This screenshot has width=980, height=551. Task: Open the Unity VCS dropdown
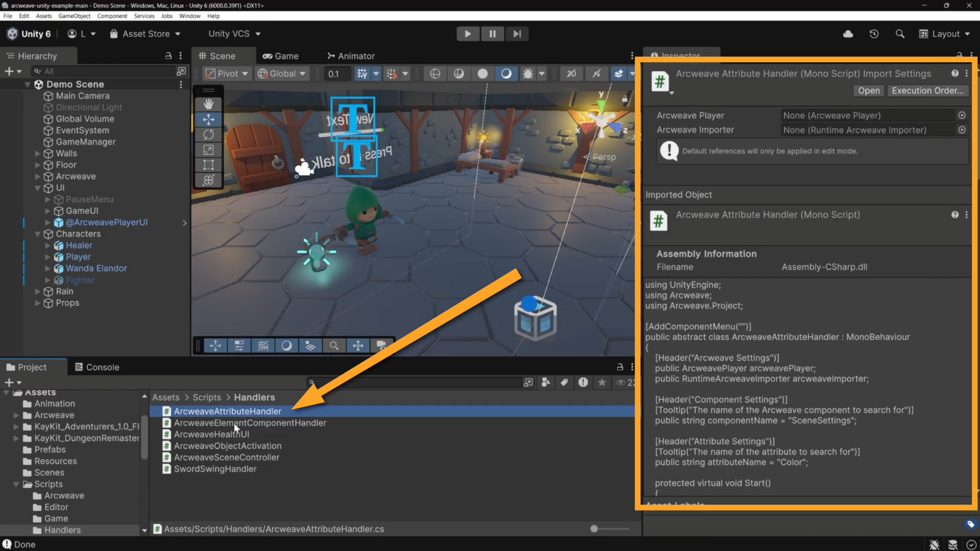click(234, 34)
